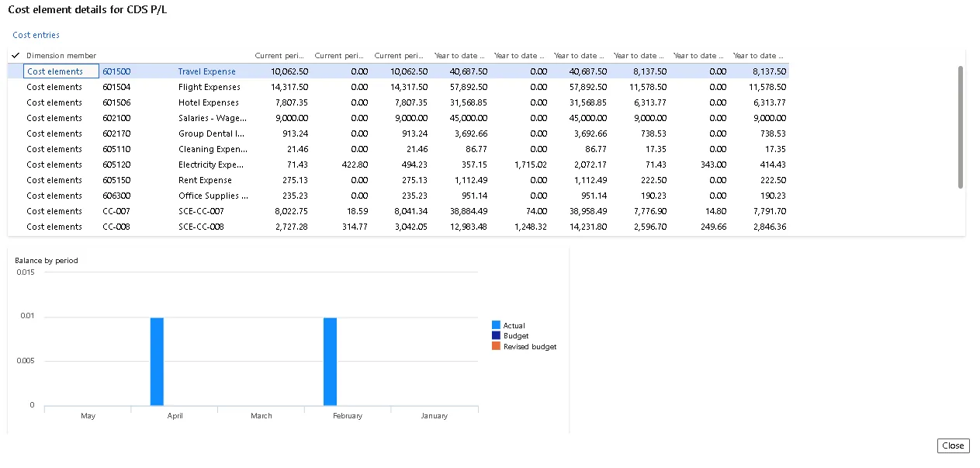Click the 18.59 value in CC-007 row
The image size is (980, 468).
(357, 211)
